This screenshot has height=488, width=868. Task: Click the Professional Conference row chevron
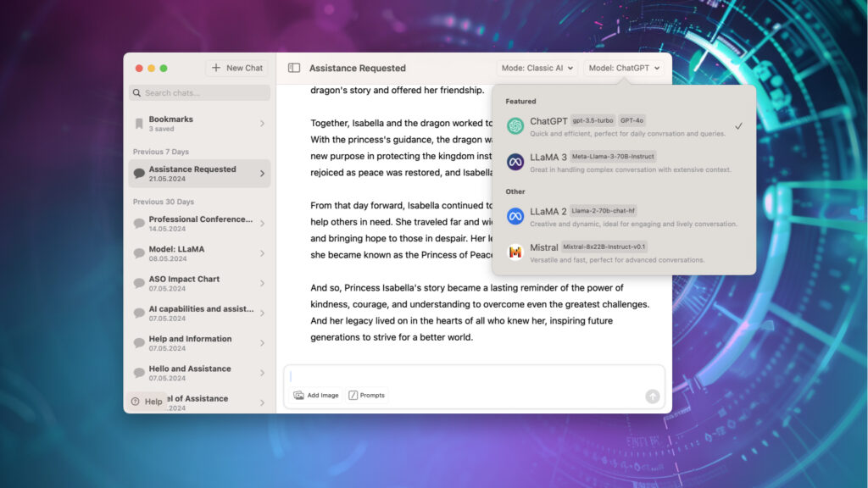(263, 224)
